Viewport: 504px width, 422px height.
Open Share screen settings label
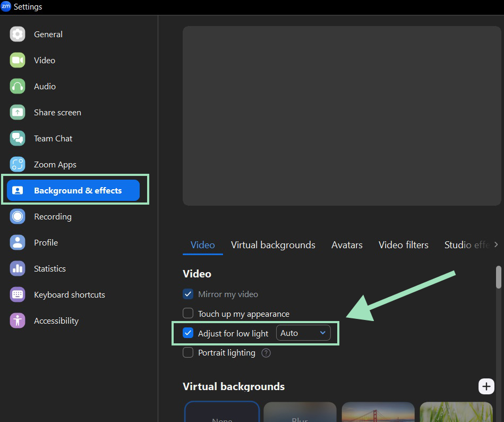pyautogui.click(x=57, y=113)
